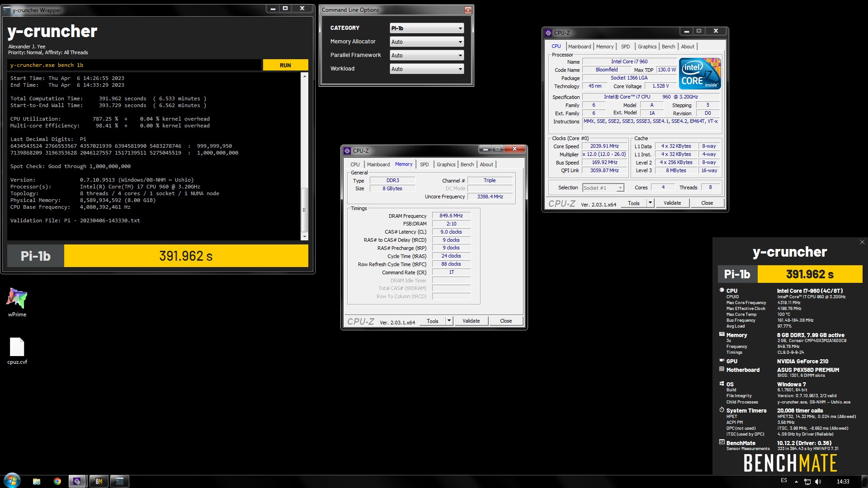Screen dimensions: 868x488
Task: Open the Windows Start orb
Action: point(12,481)
